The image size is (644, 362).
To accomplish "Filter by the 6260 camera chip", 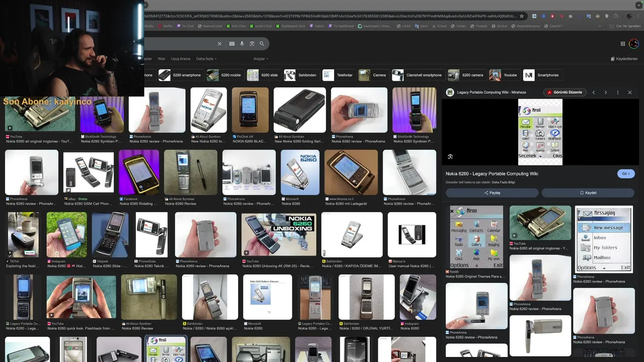I will (467, 75).
